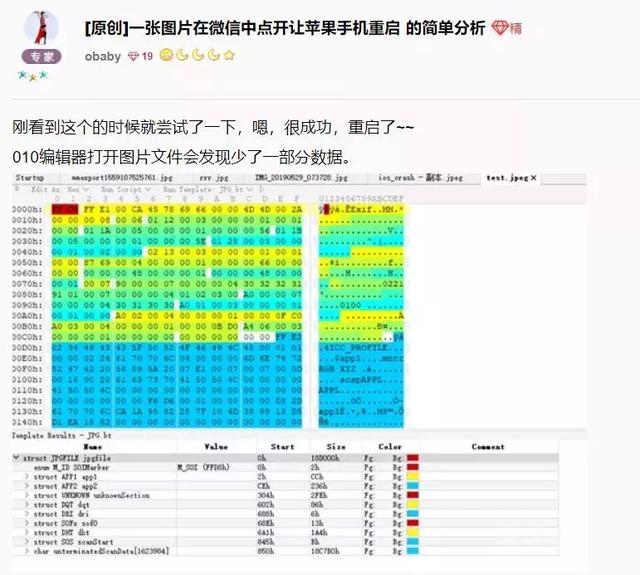Expand struct DHT dht row
Screen dimensions: 640x575
[x=27, y=533]
